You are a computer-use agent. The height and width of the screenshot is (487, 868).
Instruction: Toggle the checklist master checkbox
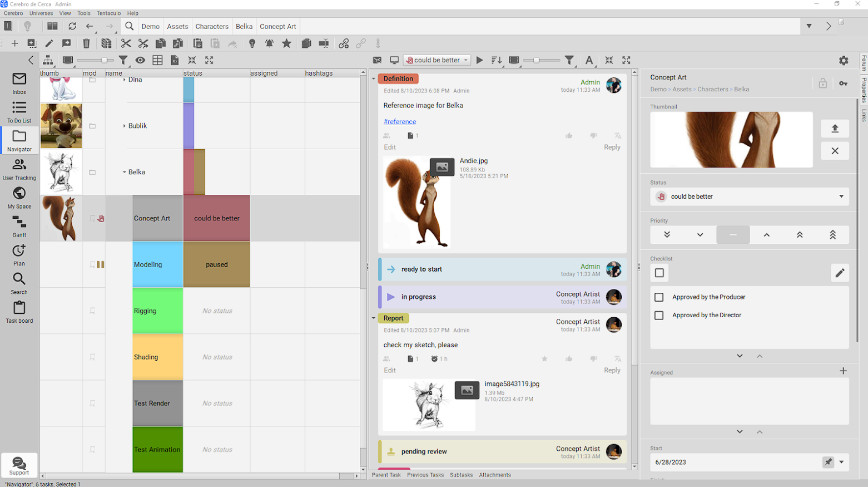coord(659,273)
